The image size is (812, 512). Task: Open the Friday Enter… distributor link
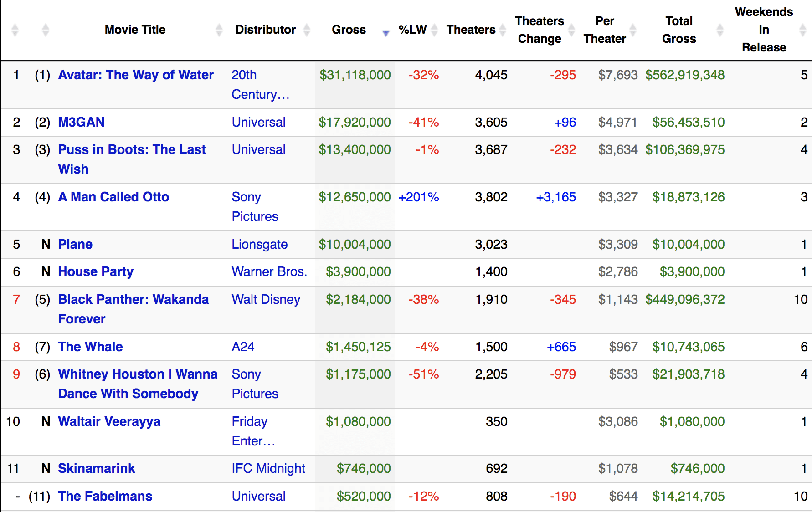[253, 431]
